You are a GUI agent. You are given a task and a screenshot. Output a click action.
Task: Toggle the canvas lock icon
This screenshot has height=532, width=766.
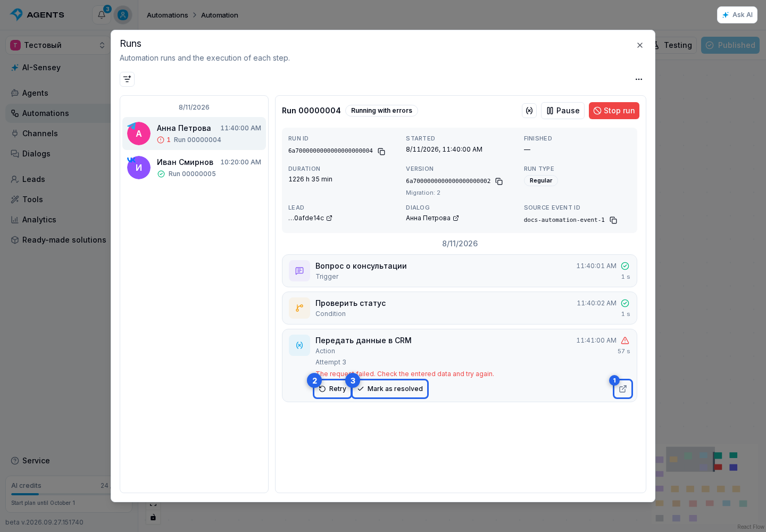(153, 517)
